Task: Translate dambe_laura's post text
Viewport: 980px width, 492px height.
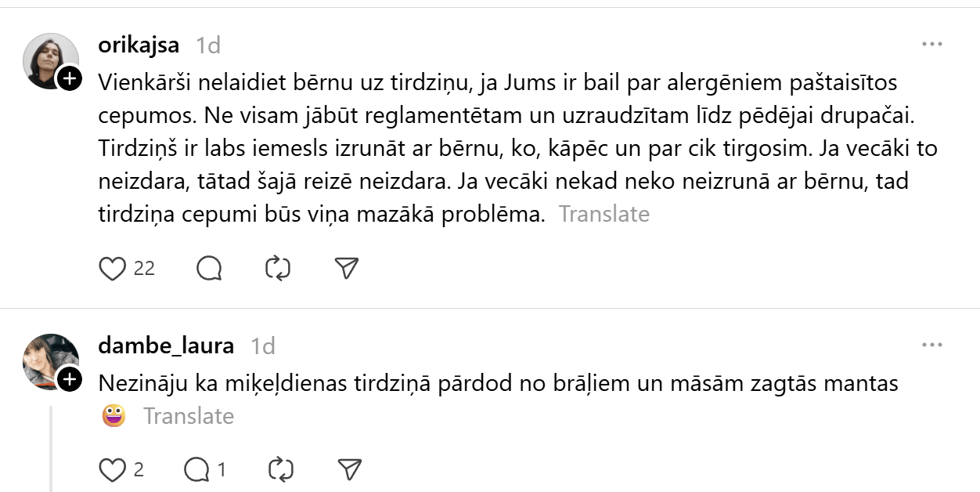Action: (188, 416)
